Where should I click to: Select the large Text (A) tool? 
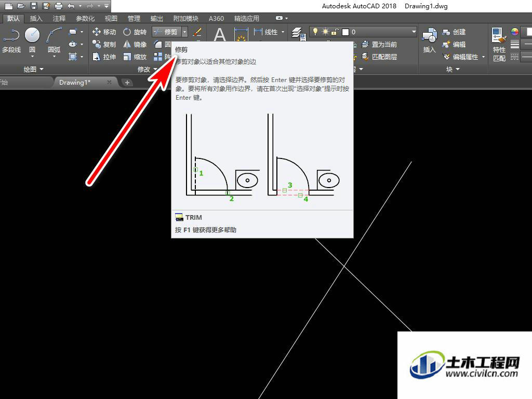pyautogui.click(x=220, y=35)
